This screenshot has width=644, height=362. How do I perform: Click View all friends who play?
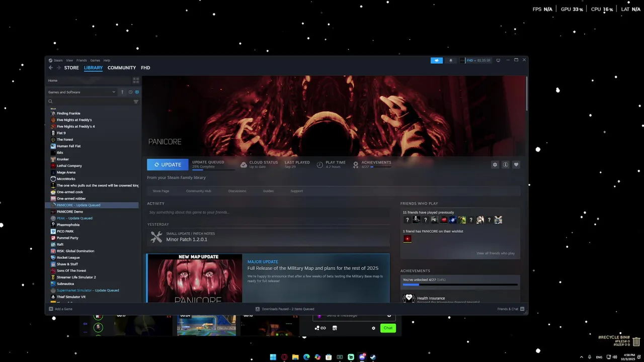496,253
